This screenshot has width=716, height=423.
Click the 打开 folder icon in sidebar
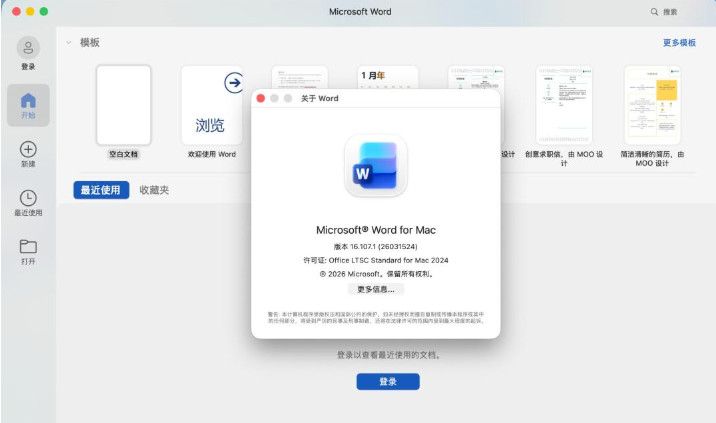coord(28,246)
